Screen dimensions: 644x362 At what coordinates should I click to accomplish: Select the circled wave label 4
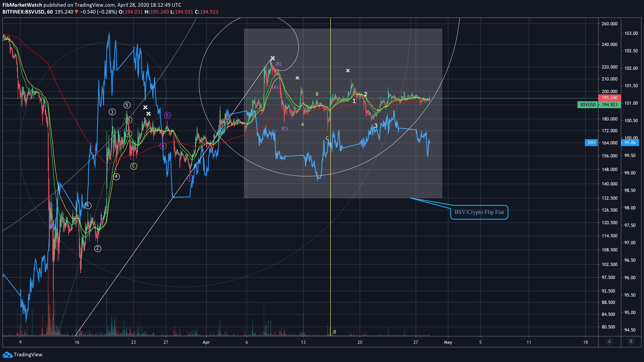click(116, 177)
